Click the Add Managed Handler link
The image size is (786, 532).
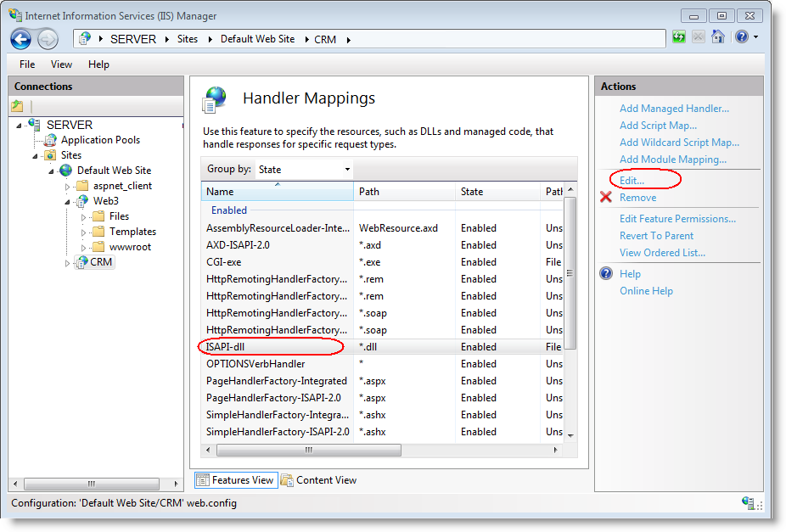pos(674,109)
